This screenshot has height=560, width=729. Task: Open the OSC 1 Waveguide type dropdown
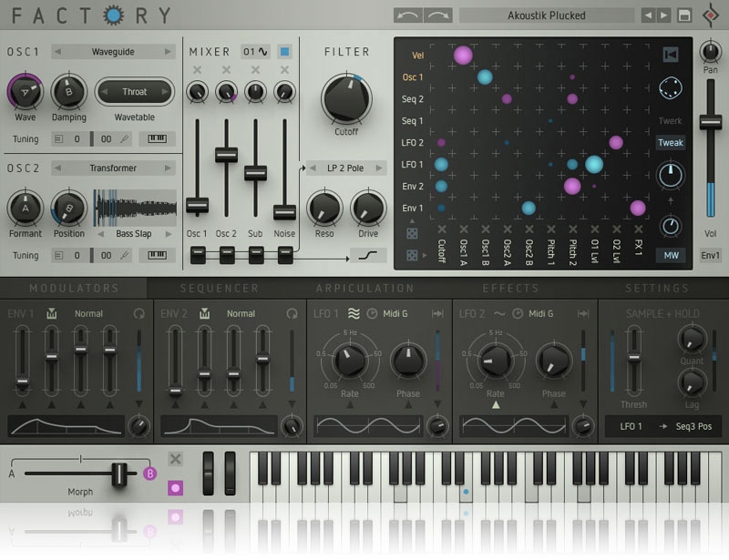coord(113,52)
